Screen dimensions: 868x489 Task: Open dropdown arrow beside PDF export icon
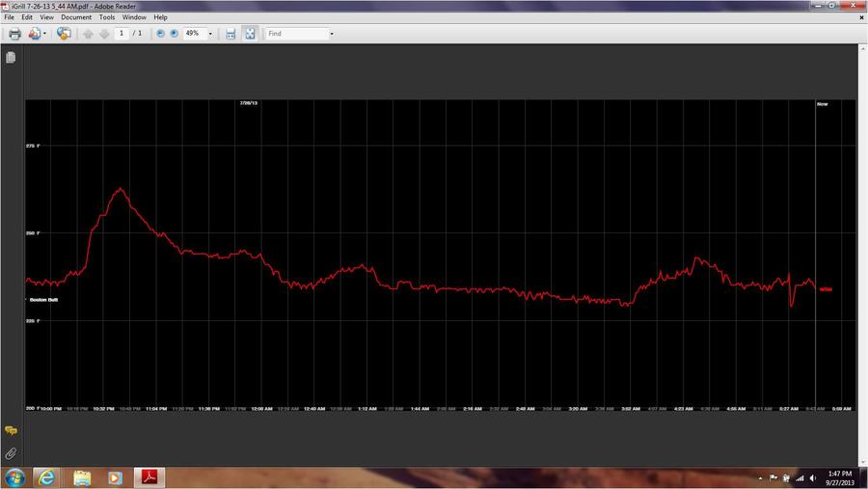[45, 34]
